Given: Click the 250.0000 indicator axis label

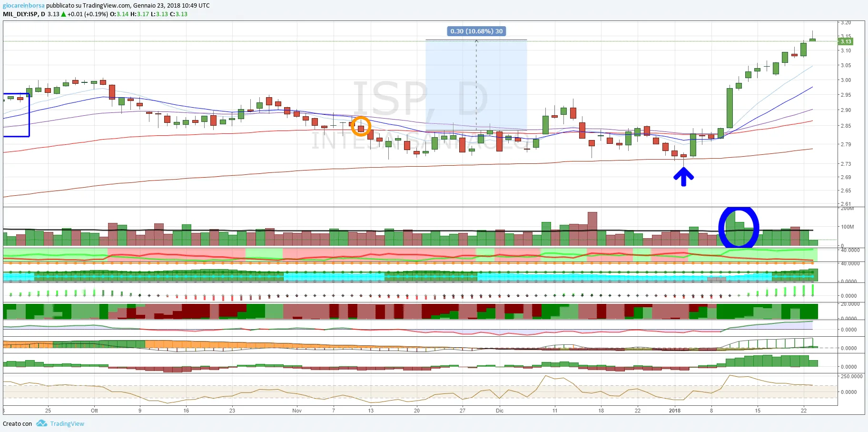Looking at the screenshot, I should pyautogui.click(x=851, y=376).
